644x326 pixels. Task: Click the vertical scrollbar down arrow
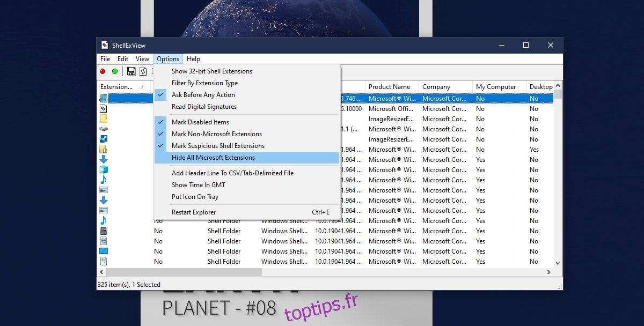point(558,263)
